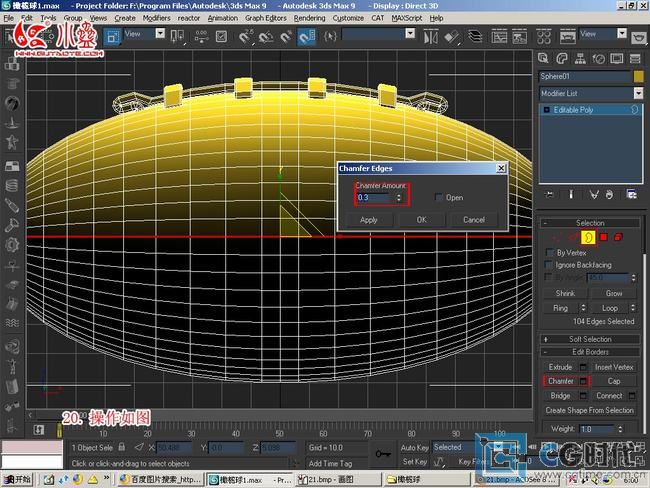Open the Hierarchy command panel tab
The image size is (650, 488).
pyautogui.click(x=580, y=58)
